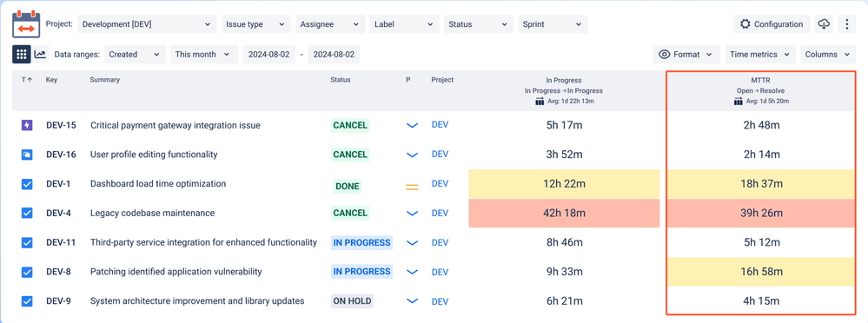Click the Summary column header
Viewport: 868px width, 323px height.
104,80
